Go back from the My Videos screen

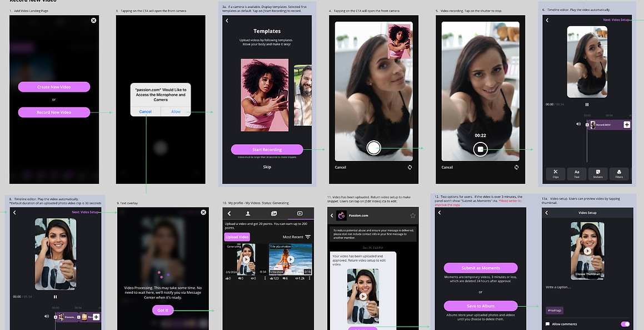click(229, 214)
